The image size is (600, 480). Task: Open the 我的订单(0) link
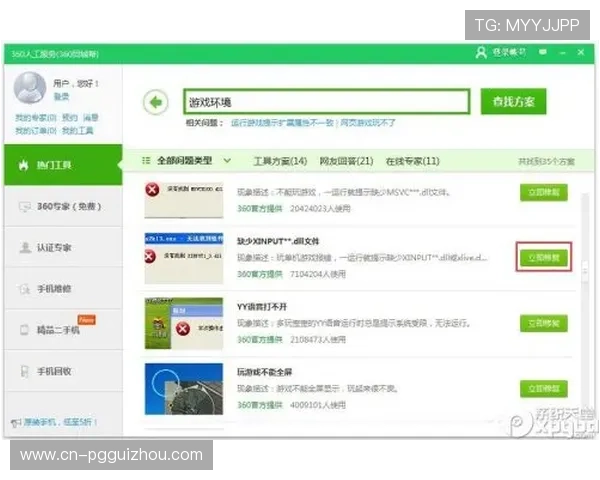click(36, 131)
